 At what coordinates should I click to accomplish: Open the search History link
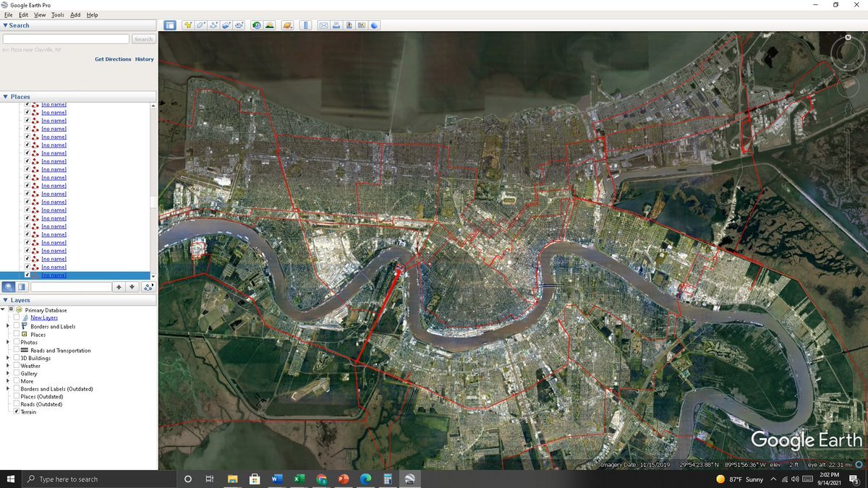pos(145,59)
